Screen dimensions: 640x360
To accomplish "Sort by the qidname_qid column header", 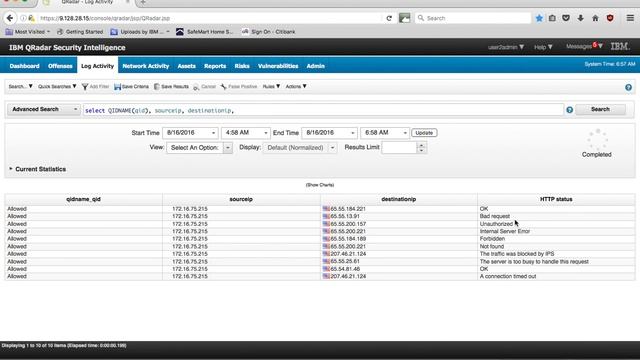I will point(83,199).
